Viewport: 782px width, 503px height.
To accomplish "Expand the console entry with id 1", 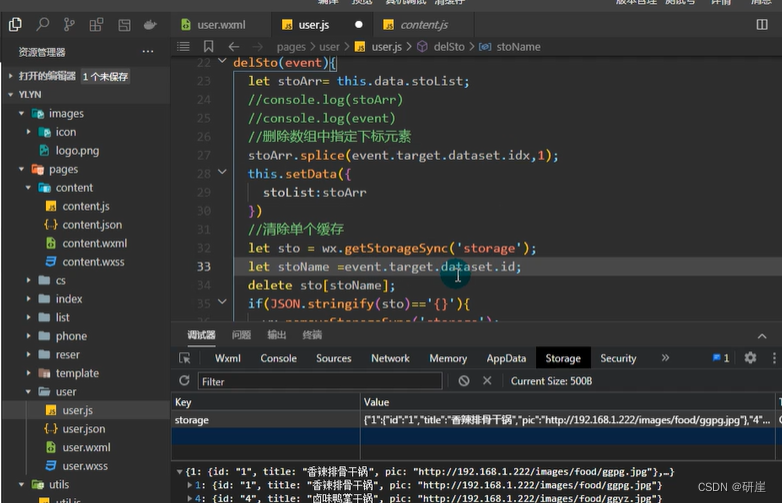I will (x=190, y=485).
